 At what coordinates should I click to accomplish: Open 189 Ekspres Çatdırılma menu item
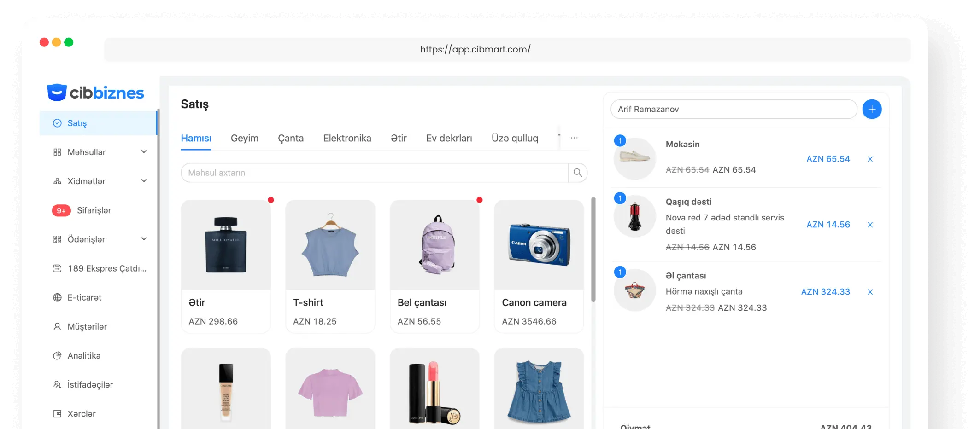pos(106,268)
